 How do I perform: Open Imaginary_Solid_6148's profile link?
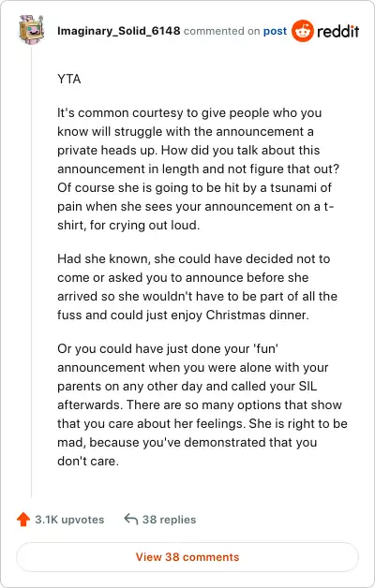[x=119, y=31]
